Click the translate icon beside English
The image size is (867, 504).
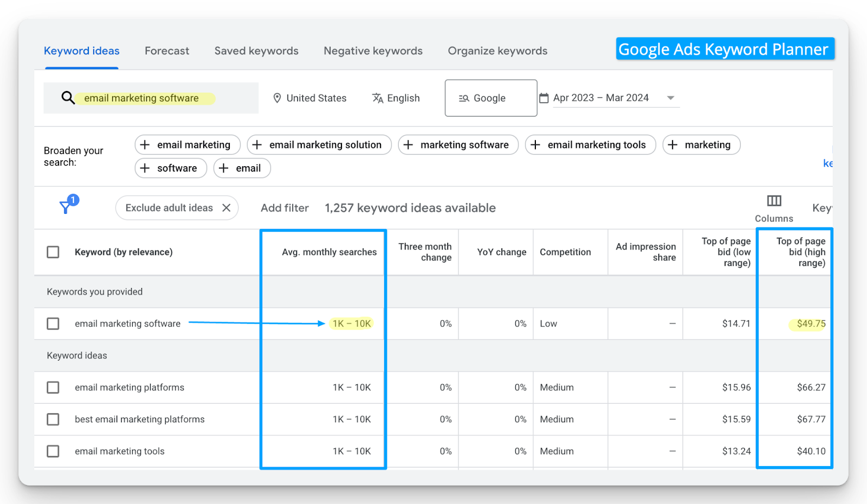click(378, 98)
